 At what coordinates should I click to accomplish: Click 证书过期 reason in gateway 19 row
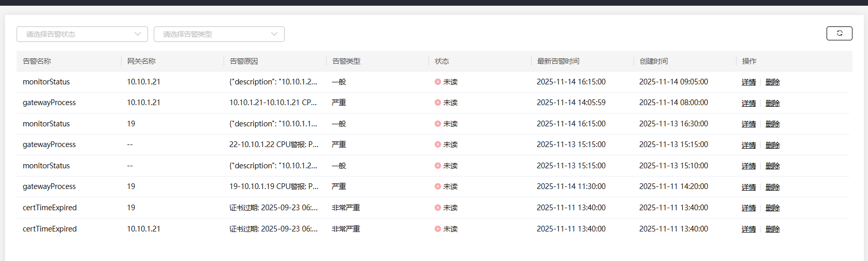tap(273, 208)
